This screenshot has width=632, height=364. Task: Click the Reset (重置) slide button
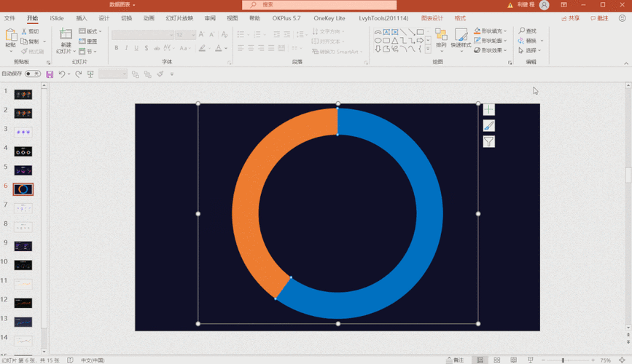point(88,41)
